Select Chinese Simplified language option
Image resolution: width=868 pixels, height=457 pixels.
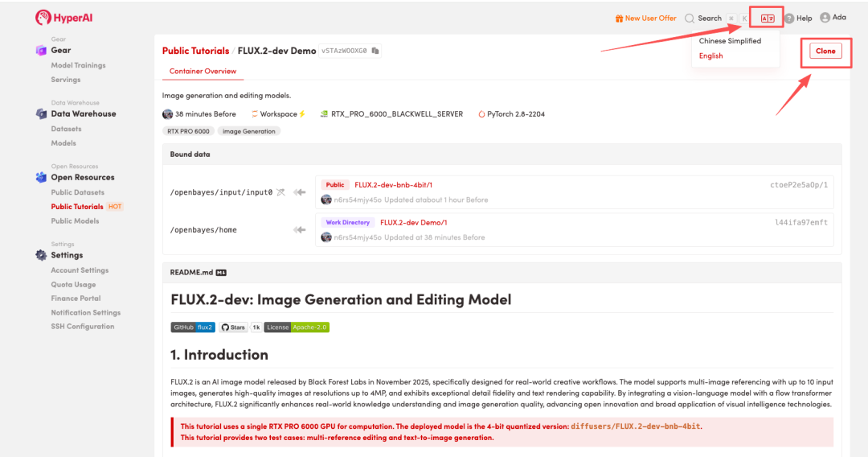pyautogui.click(x=730, y=41)
